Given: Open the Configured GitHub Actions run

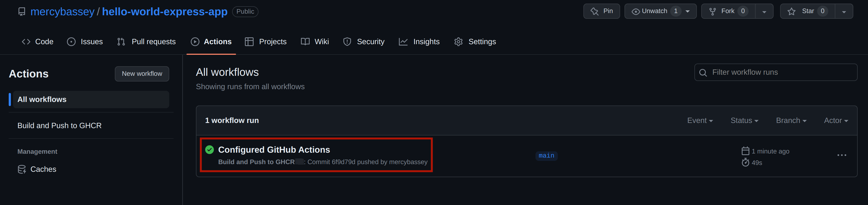Looking at the screenshot, I should click(x=274, y=150).
